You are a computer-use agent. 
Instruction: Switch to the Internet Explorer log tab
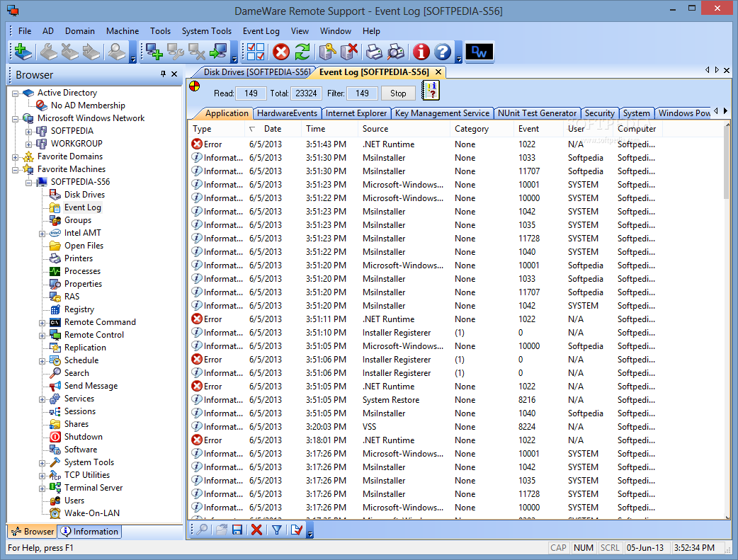tap(356, 113)
